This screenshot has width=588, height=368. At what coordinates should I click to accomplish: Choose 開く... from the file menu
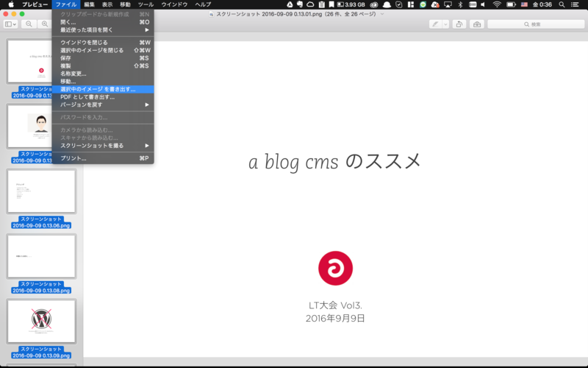103,22
